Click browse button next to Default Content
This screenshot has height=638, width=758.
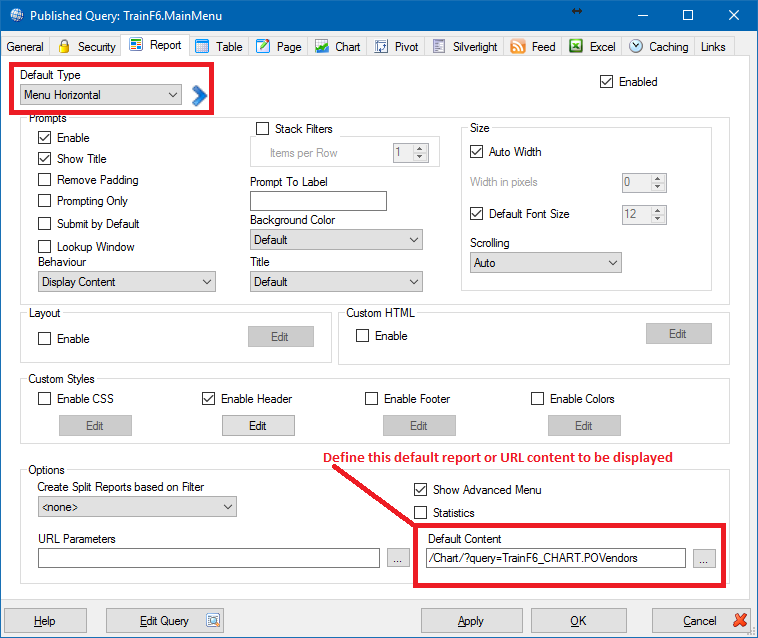pyautogui.click(x=704, y=558)
